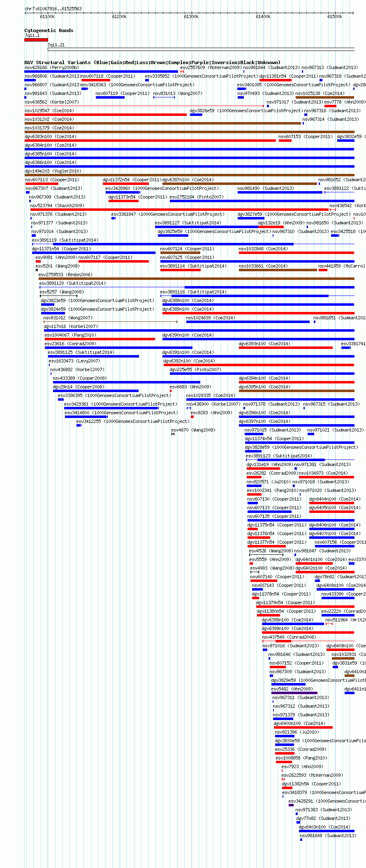Screen dimensions: 366x868
Task: Open the nsv1029547 (Coe2014) variant label
Action: pyautogui.click(x=49, y=111)
